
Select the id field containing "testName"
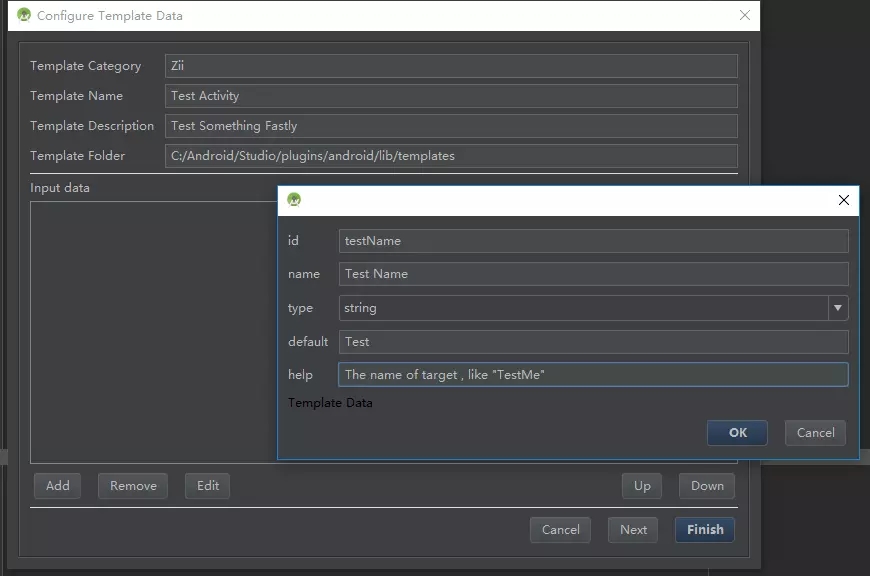[x=593, y=240]
